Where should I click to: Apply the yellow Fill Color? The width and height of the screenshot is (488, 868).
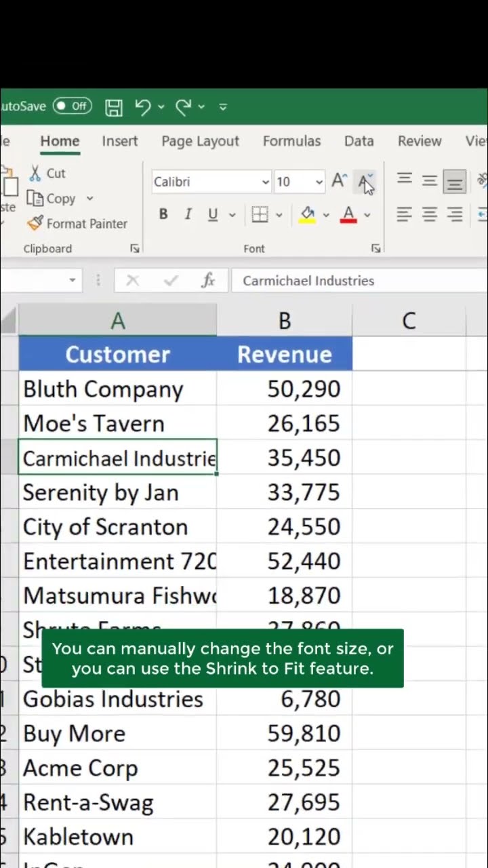[308, 215]
